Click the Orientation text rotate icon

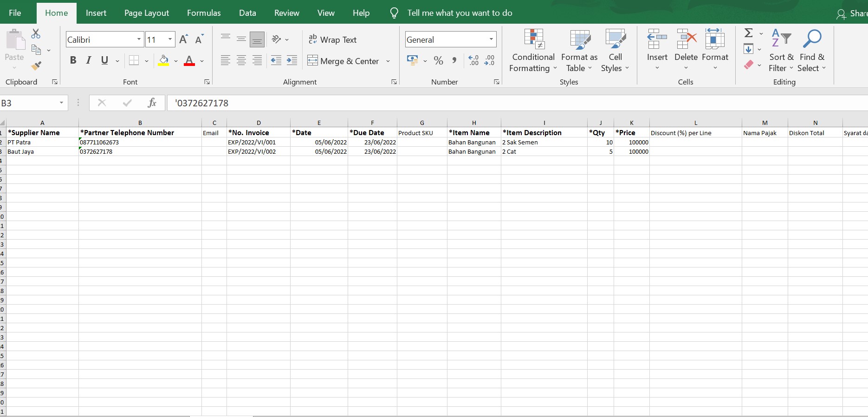point(277,39)
